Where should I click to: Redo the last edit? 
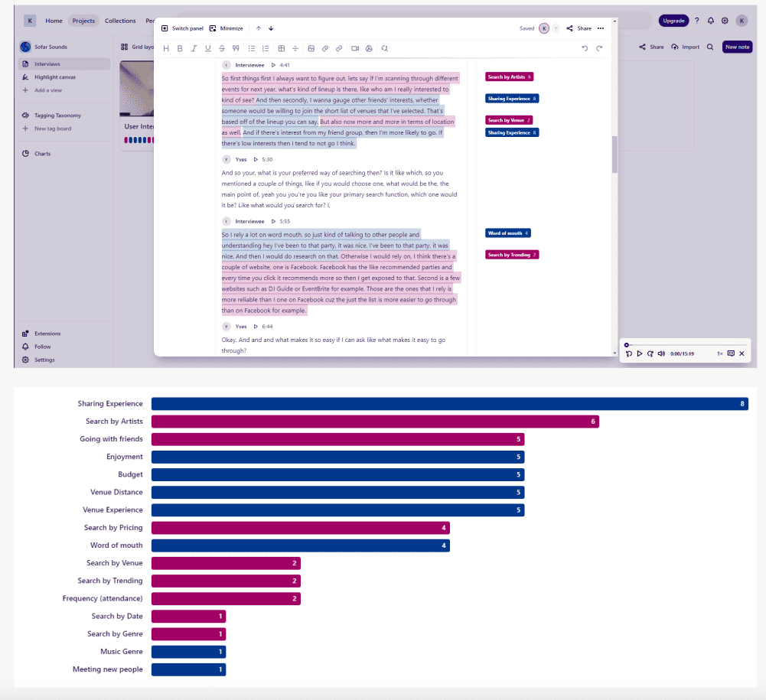[x=599, y=48]
